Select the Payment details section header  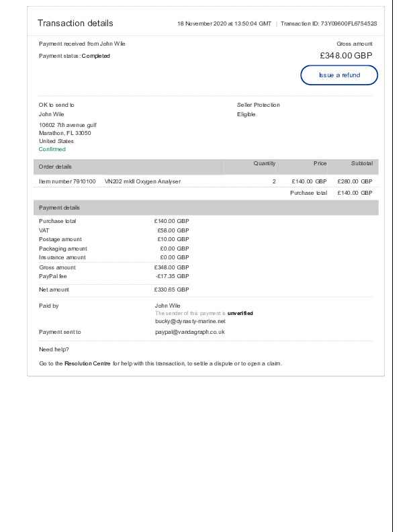tap(59, 208)
